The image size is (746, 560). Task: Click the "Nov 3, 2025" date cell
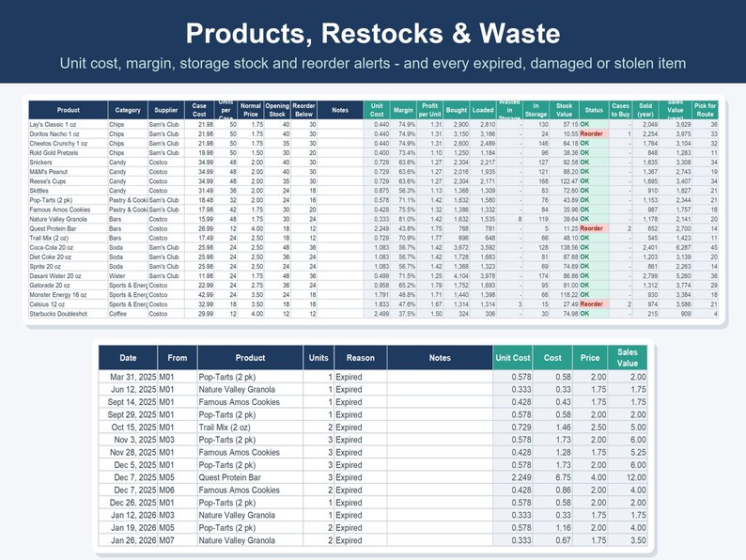(128, 440)
